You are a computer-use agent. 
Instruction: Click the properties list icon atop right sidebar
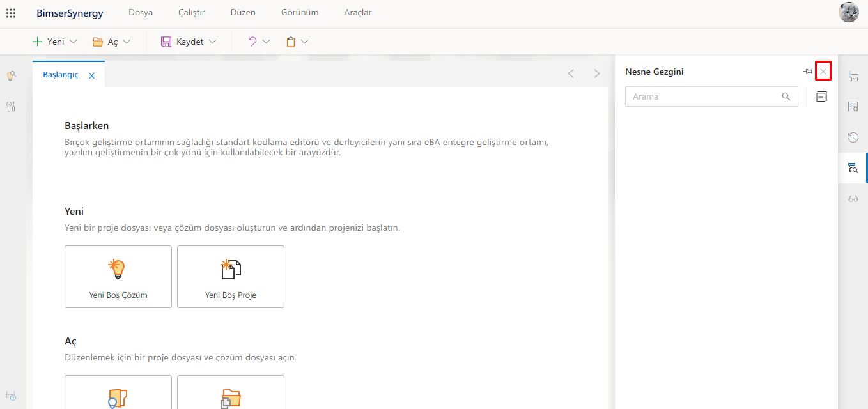coord(853,76)
